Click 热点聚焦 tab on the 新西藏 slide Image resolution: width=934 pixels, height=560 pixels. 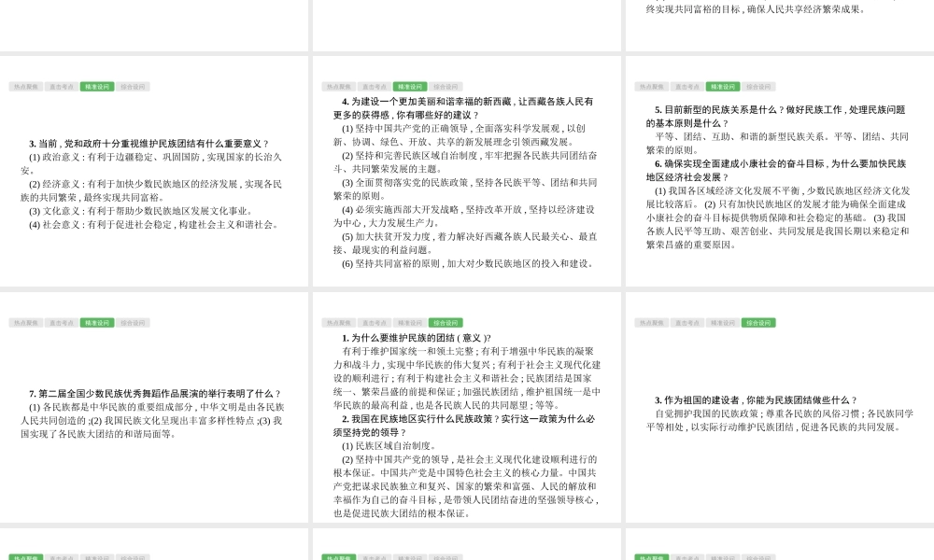[338, 87]
